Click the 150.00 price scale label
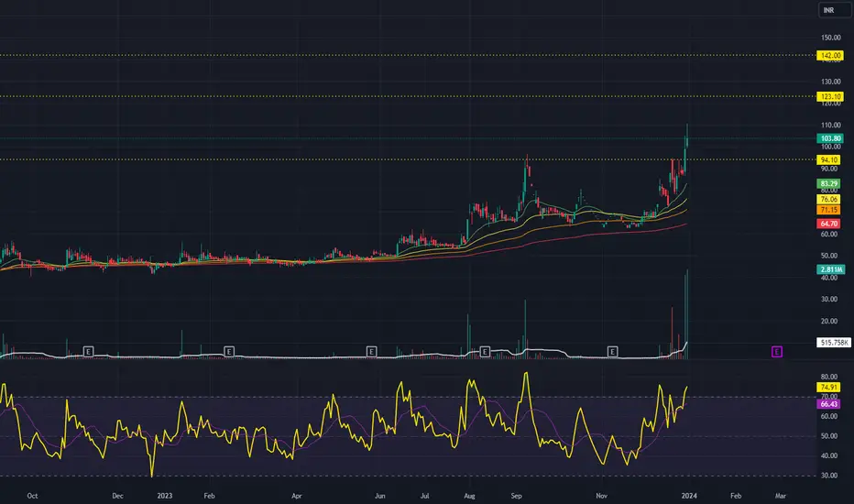The width and height of the screenshot is (854, 504). click(x=831, y=38)
